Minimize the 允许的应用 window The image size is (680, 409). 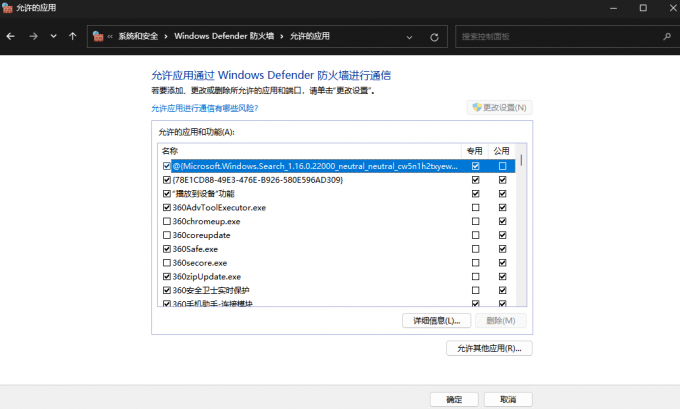point(613,8)
